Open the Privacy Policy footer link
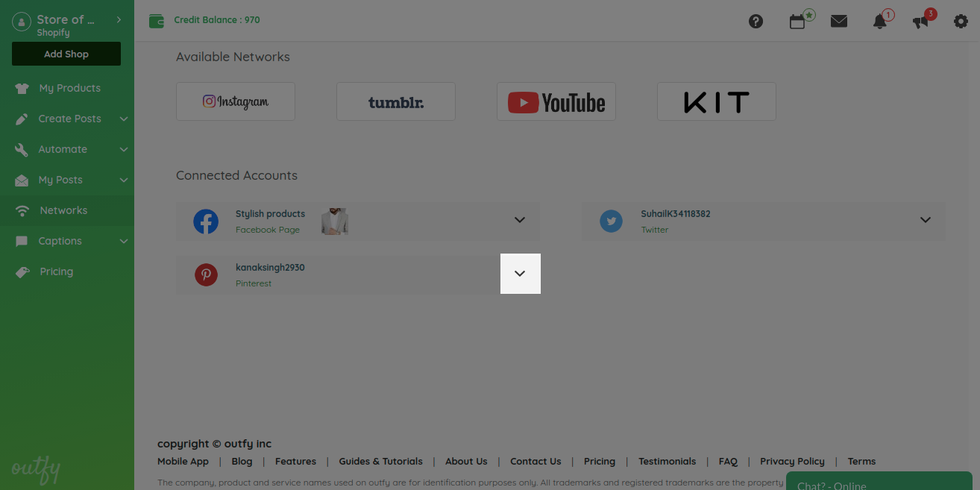This screenshot has width=980, height=490. (x=792, y=462)
